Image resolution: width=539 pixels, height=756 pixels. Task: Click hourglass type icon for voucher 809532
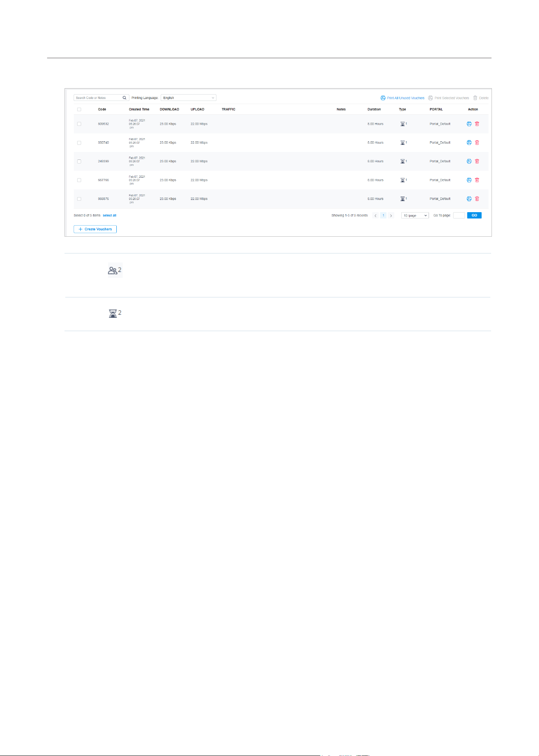click(x=402, y=124)
